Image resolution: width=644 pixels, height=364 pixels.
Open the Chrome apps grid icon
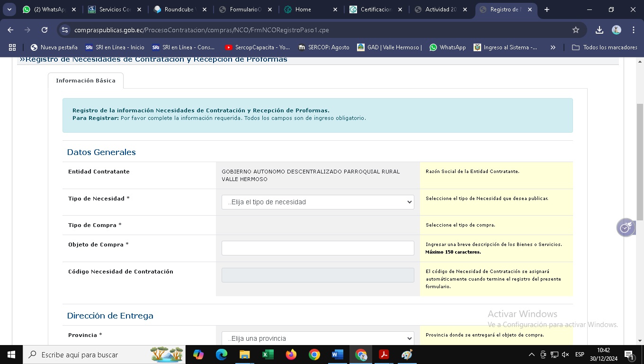(12, 47)
